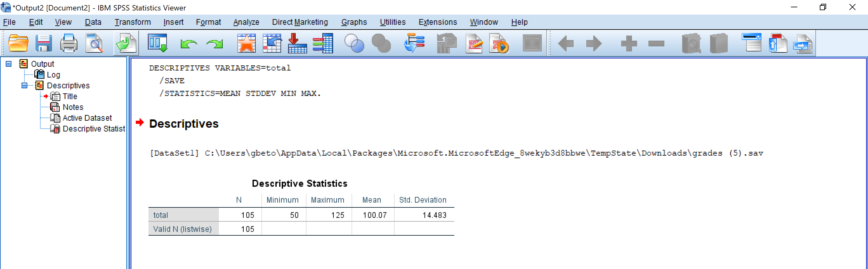Screen dimensions: 868x269
Task: Click the Insert heading toolbar icon
Action: [752, 43]
